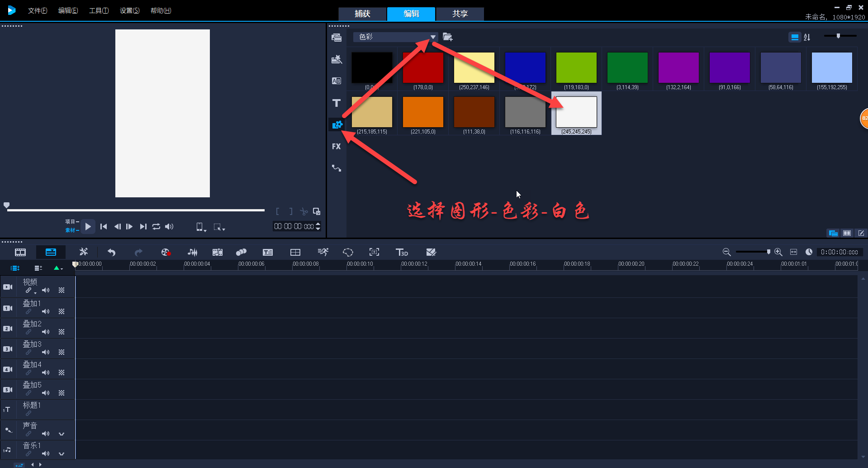Viewport: 868px width, 468px height.
Task: Open the preview device size dropdown
Action: click(201, 227)
